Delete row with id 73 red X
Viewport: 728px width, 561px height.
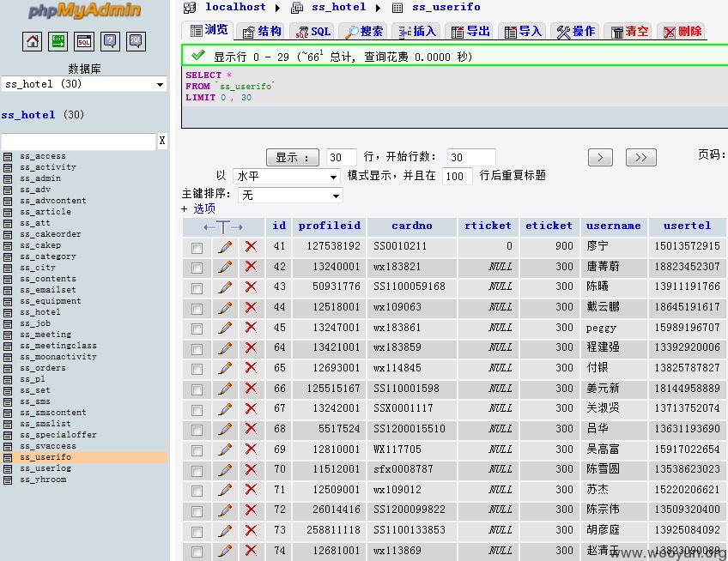pos(252,530)
